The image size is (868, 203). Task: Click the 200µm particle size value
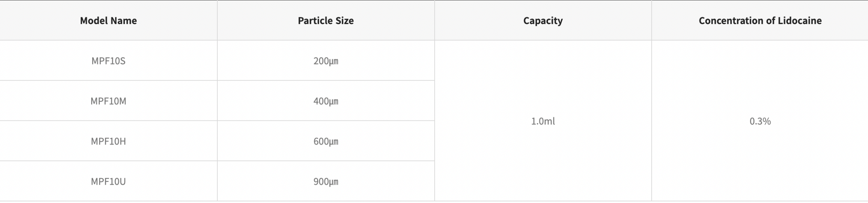(325, 61)
